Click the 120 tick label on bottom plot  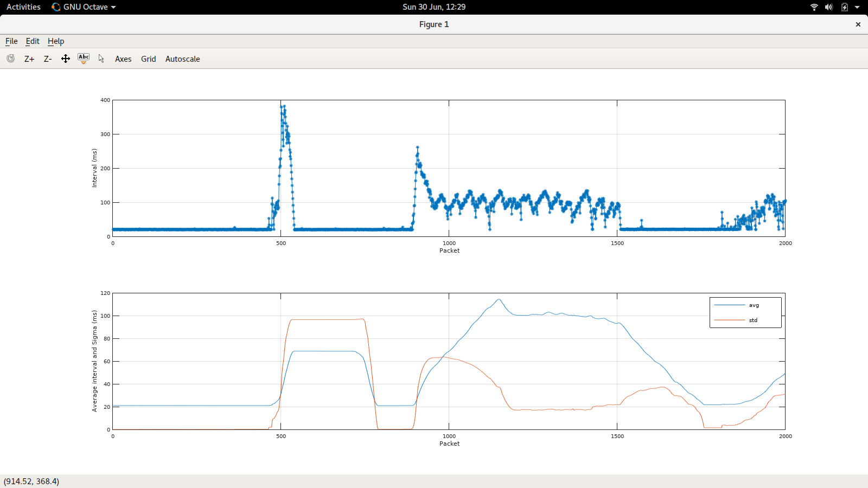coord(105,293)
